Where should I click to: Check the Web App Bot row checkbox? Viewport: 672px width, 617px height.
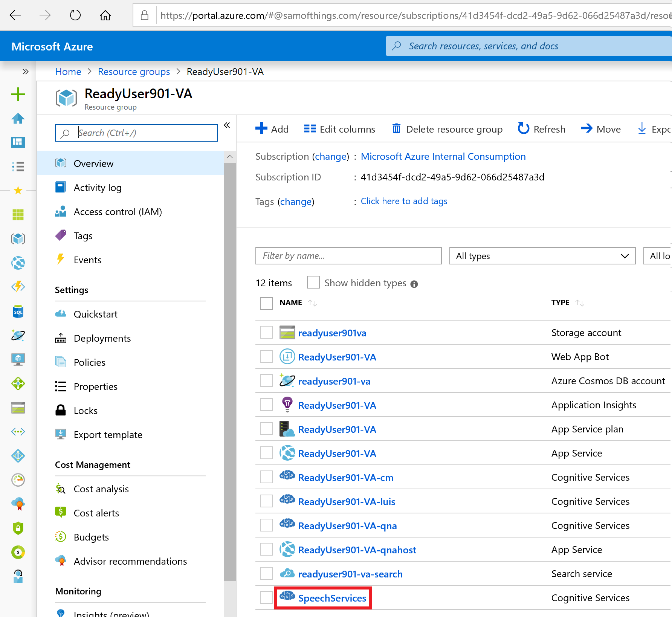pyautogui.click(x=266, y=356)
